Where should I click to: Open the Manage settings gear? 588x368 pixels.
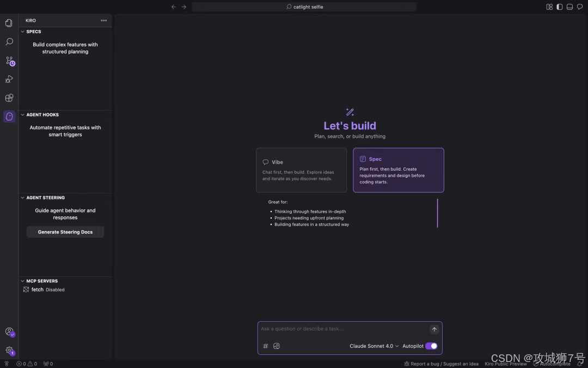coord(10,351)
